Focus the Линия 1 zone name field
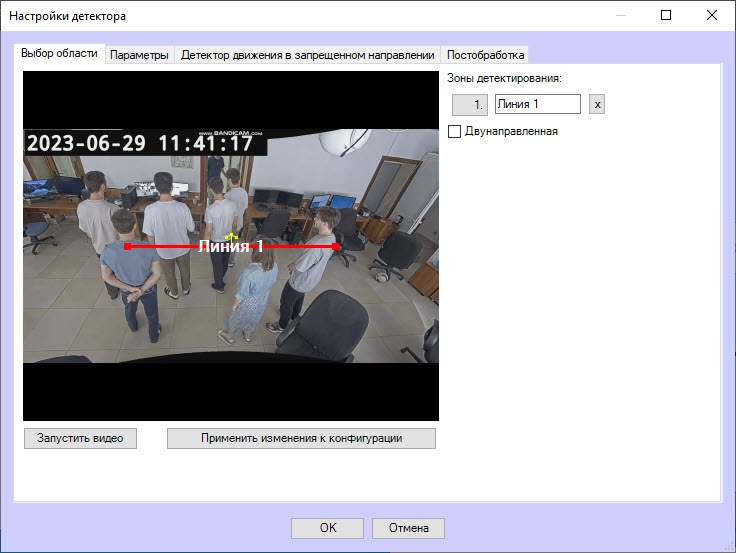 point(537,104)
